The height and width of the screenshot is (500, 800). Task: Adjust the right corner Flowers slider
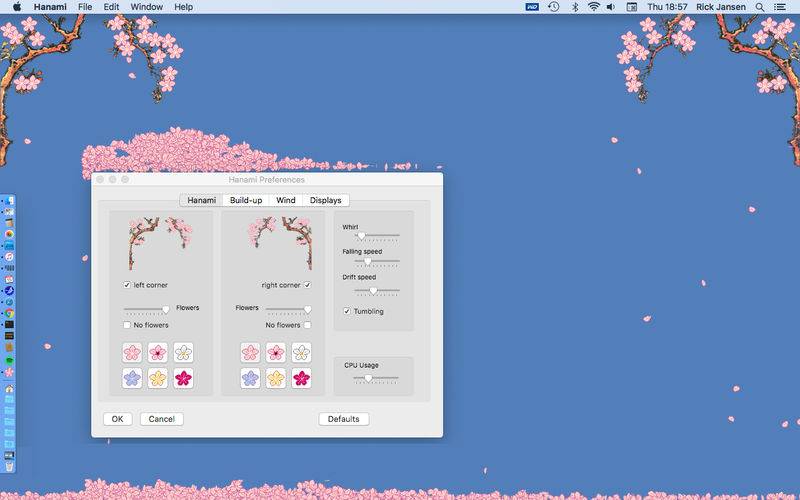tap(289, 309)
